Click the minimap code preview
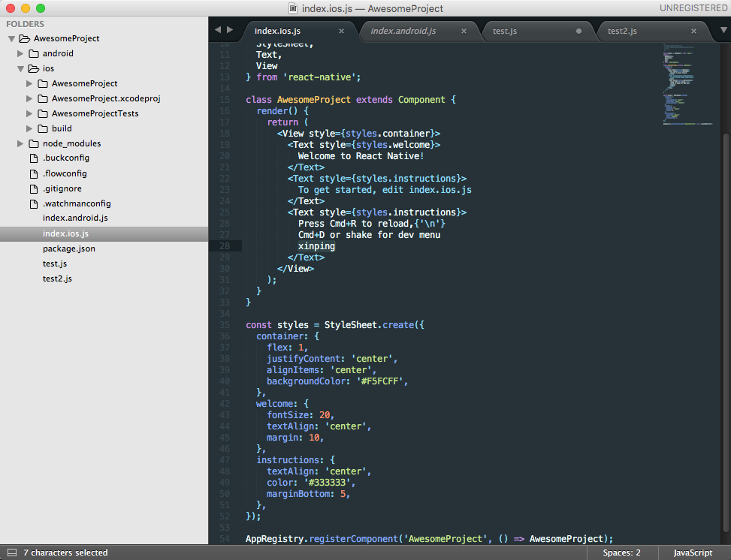The width and height of the screenshot is (731, 560). click(678, 83)
